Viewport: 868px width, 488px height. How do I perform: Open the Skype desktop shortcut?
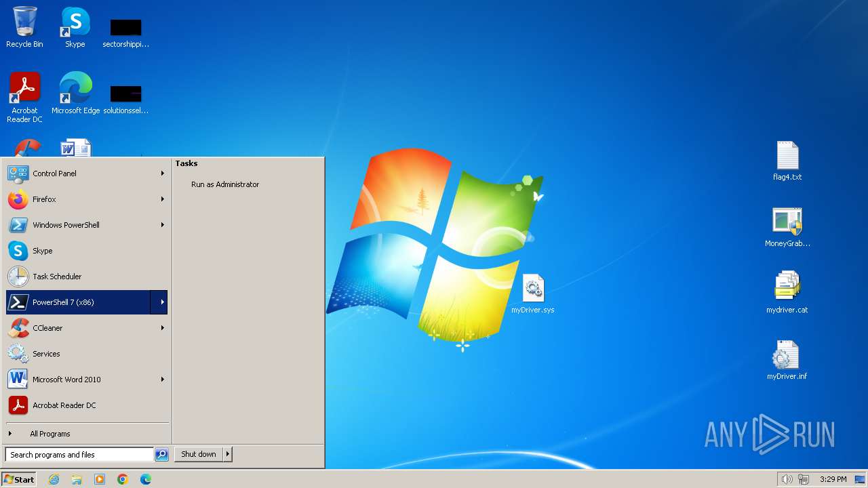point(75,27)
